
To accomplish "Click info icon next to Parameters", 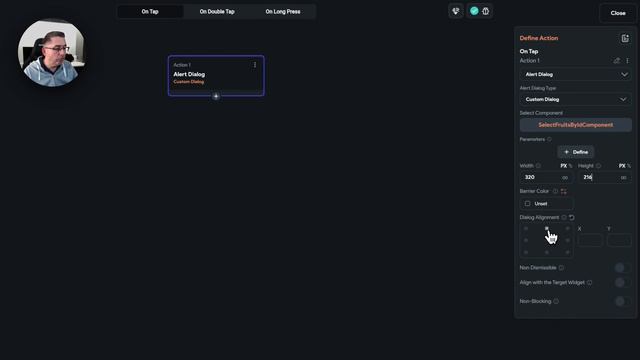I will (549, 139).
